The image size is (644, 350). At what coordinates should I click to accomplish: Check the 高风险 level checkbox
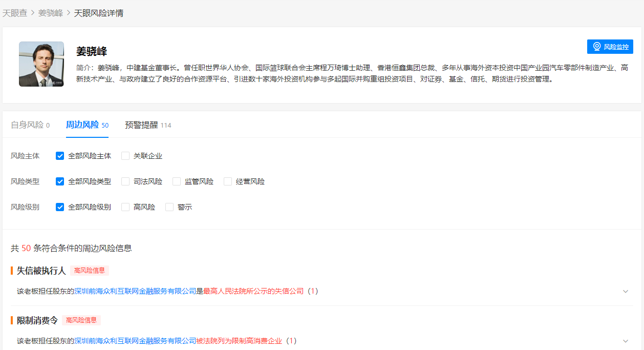pos(125,207)
